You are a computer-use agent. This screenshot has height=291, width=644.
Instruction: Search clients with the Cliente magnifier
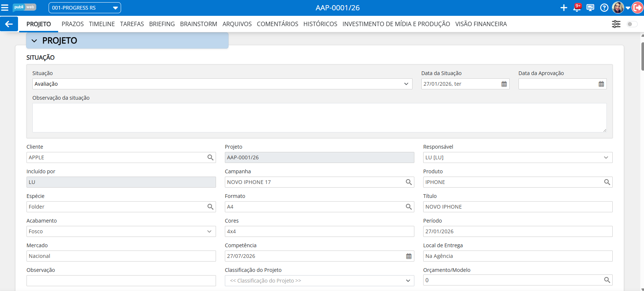click(x=210, y=157)
